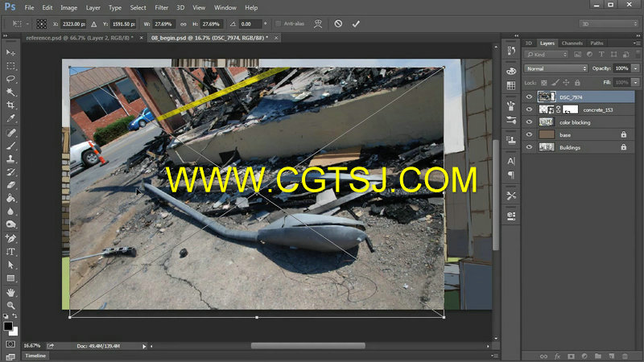Expand the status bar info arrow
The height and width of the screenshot is (362, 644).
(144, 347)
